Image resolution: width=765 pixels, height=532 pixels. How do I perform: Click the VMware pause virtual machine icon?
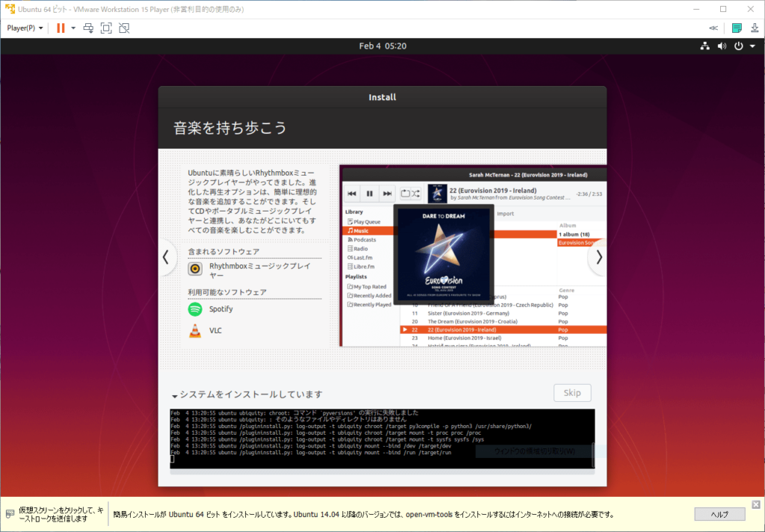61,28
